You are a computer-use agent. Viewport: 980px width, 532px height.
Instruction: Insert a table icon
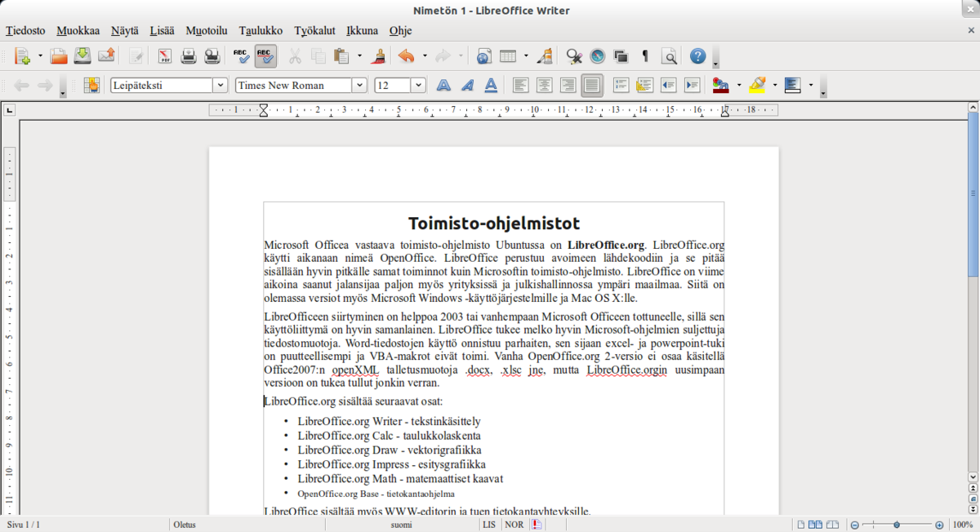tap(508, 56)
